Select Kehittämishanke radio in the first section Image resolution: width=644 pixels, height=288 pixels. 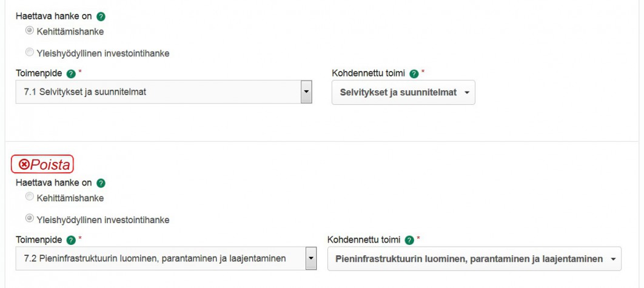[x=30, y=30]
